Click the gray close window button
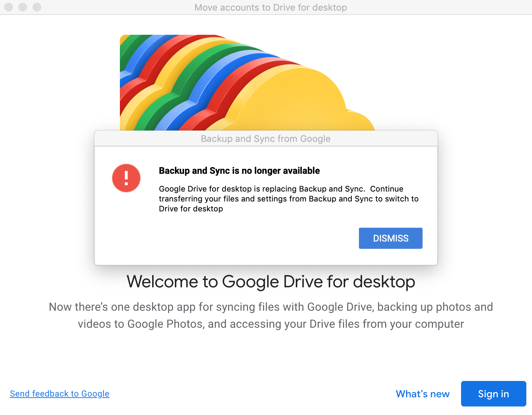 [9, 7]
